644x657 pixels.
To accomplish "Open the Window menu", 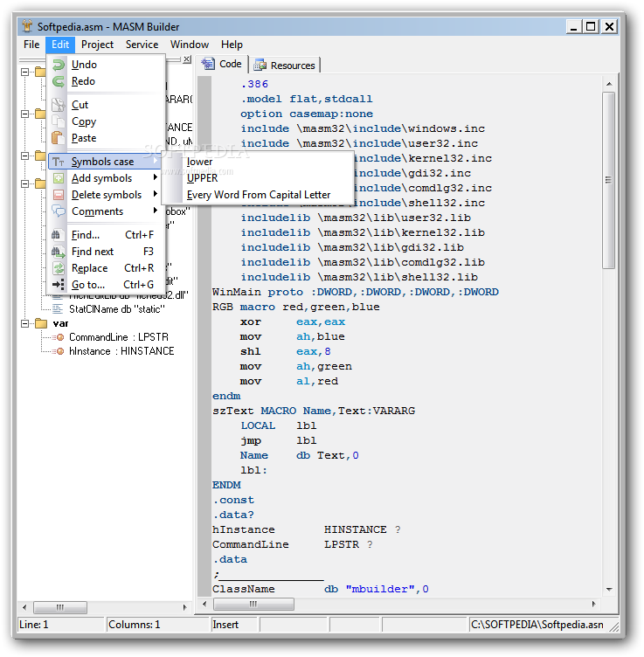I will click(190, 45).
